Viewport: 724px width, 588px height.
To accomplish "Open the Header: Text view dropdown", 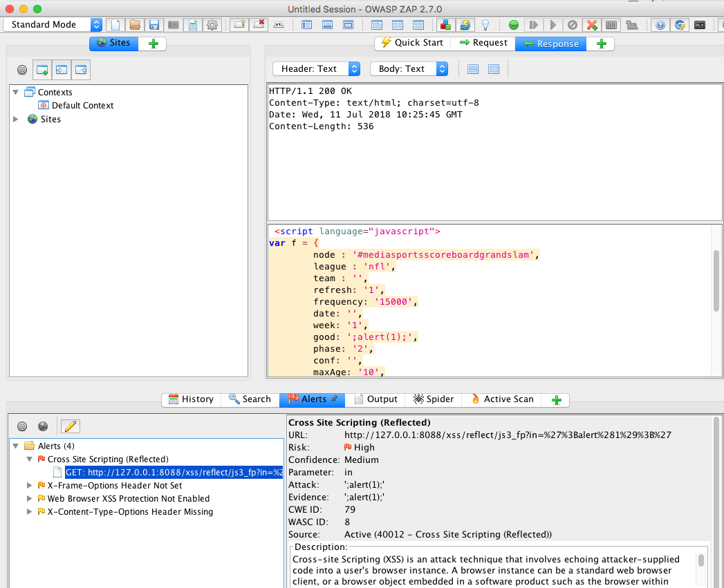I will coord(316,69).
